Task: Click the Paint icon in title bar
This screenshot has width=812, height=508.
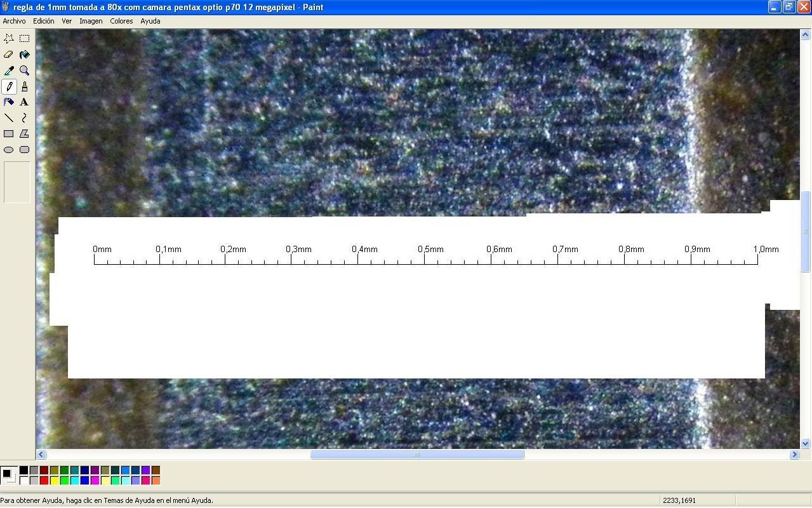Action: pos(6,7)
